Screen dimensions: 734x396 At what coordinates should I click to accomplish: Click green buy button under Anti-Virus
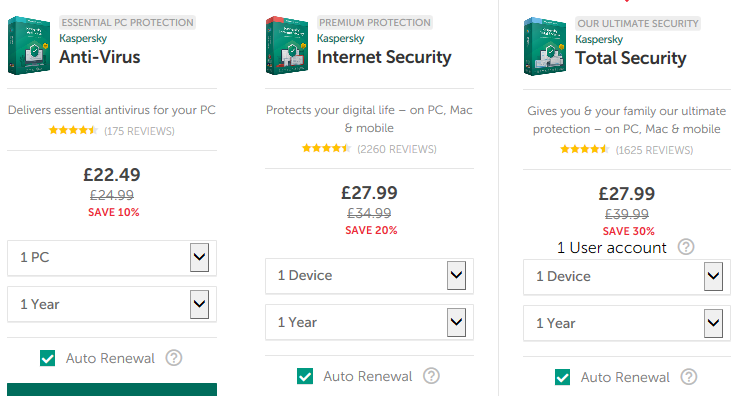[112, 389]
